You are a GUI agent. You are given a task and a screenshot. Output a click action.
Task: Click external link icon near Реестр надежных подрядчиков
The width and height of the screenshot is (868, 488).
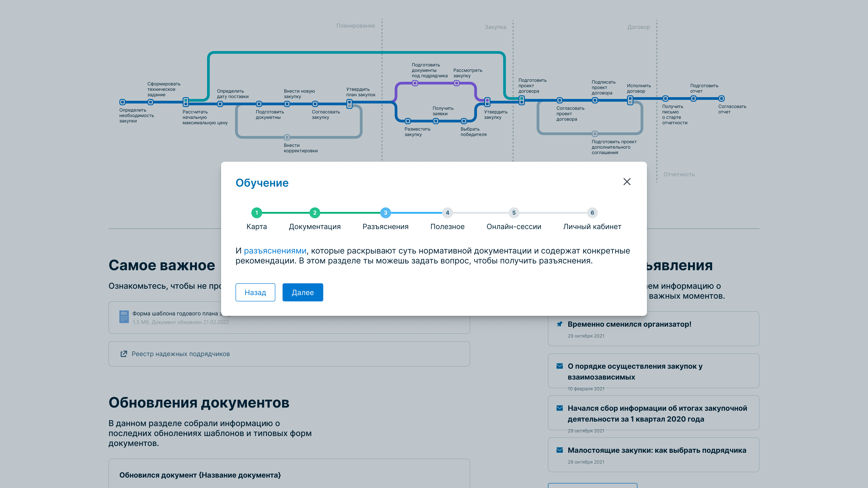coord(124,354)
